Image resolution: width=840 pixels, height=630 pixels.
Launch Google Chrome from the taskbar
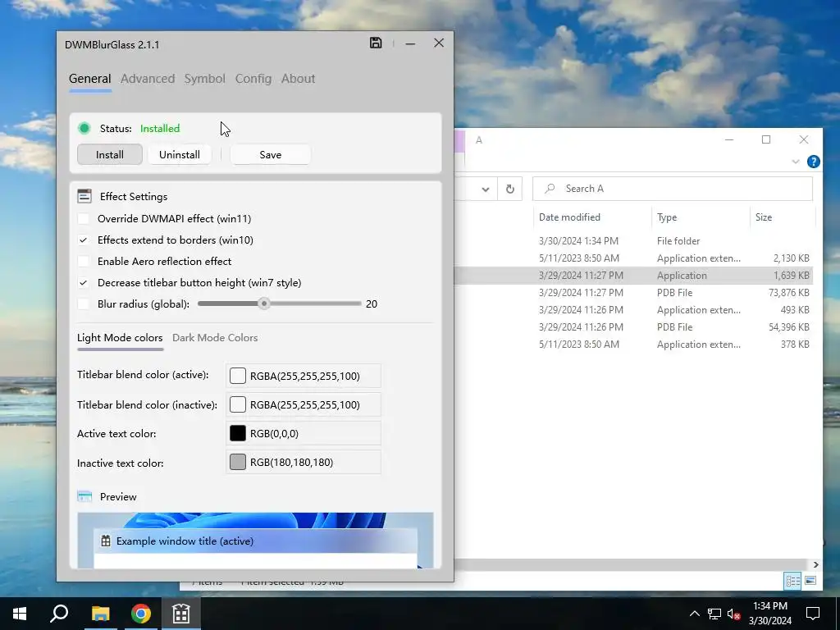tap(141, 614)
